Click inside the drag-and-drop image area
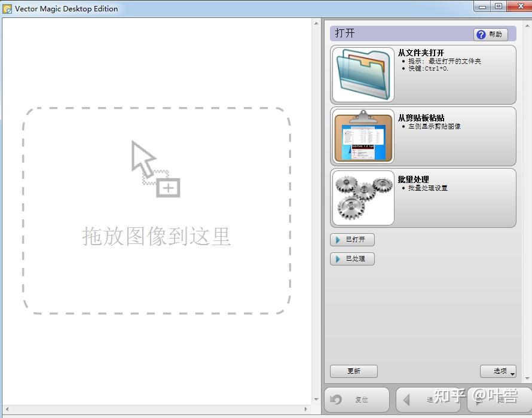This screenshot has width=532, height=418. (155, 210)
